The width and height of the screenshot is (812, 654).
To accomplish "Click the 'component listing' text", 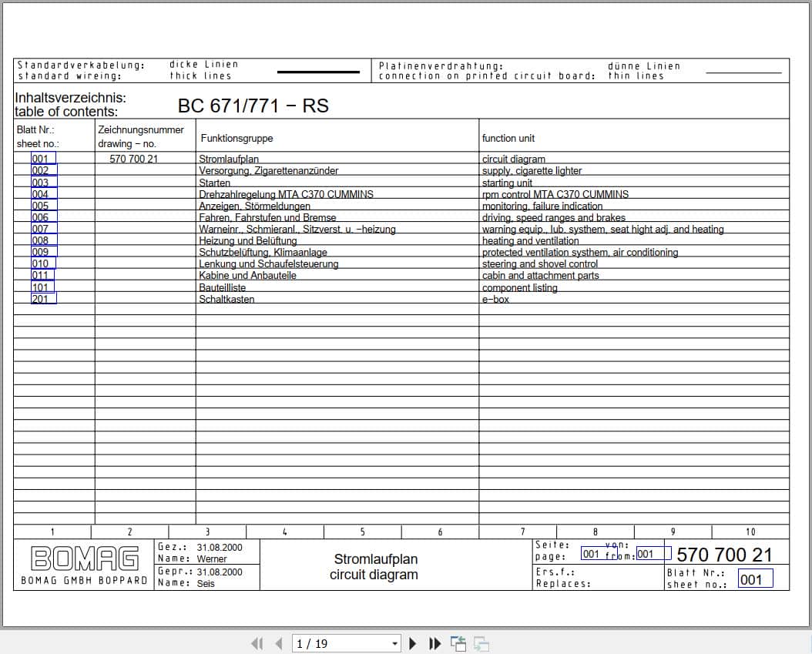I will [520, 287].
